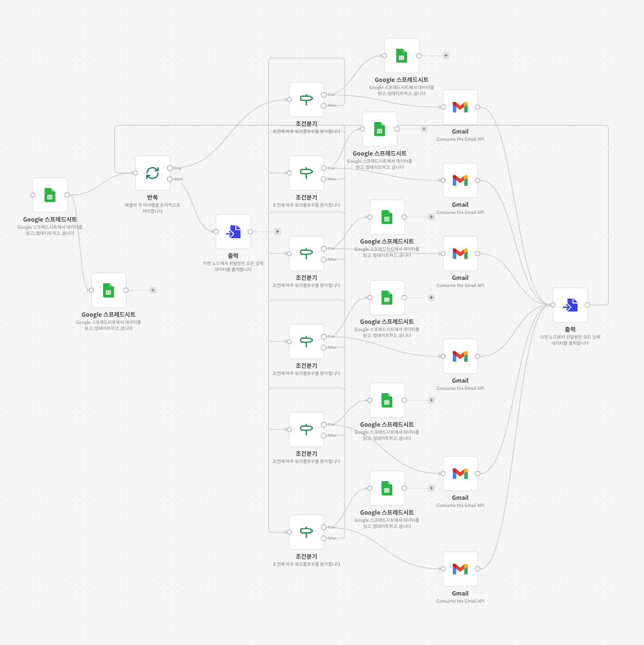Select the 반복 loop node icon
644x645 pixels.
(x=152, y=173)
